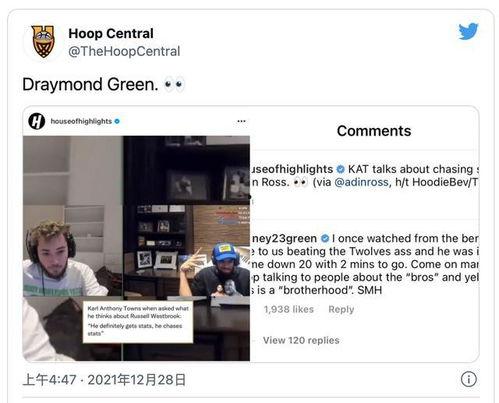499x403 pixels.
Task: Reply to Draymond Green's comment
Action: click(341, 309)
